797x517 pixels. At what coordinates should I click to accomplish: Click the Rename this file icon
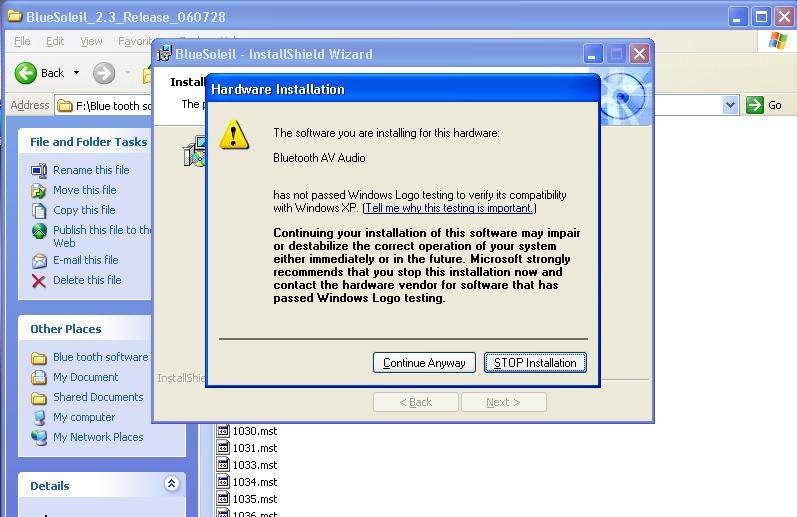(39, 170)
